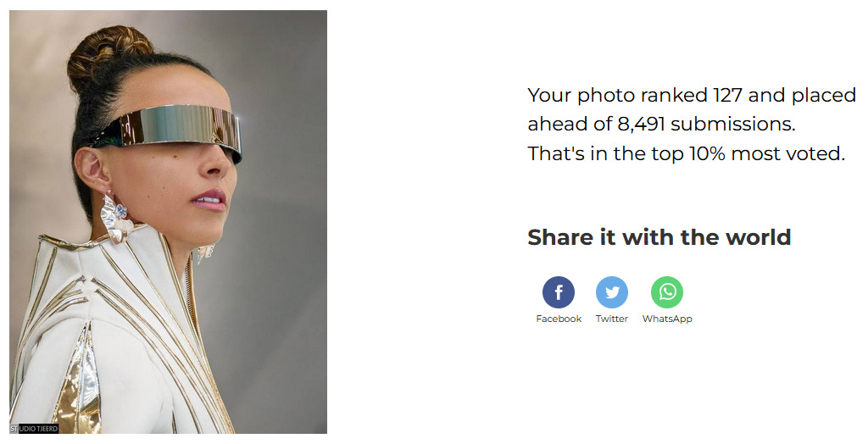The height and width of the screenshot is (444, 868).
Task: Click the Twitter text label
Action: [612, 319]
